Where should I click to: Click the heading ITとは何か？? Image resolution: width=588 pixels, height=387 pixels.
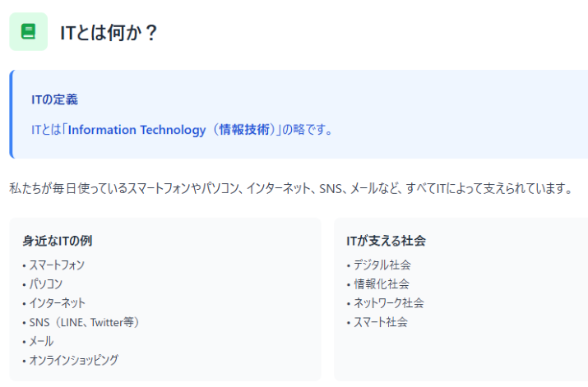pyautogui.click(x=109, y=33)
